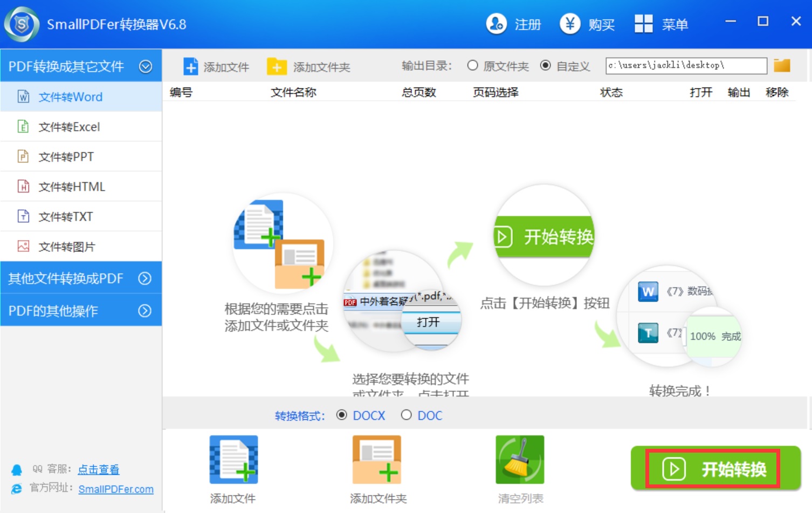Expand the PDF的其他操作 section
Viewport: 812px width, 513px height.
point(81,310)
